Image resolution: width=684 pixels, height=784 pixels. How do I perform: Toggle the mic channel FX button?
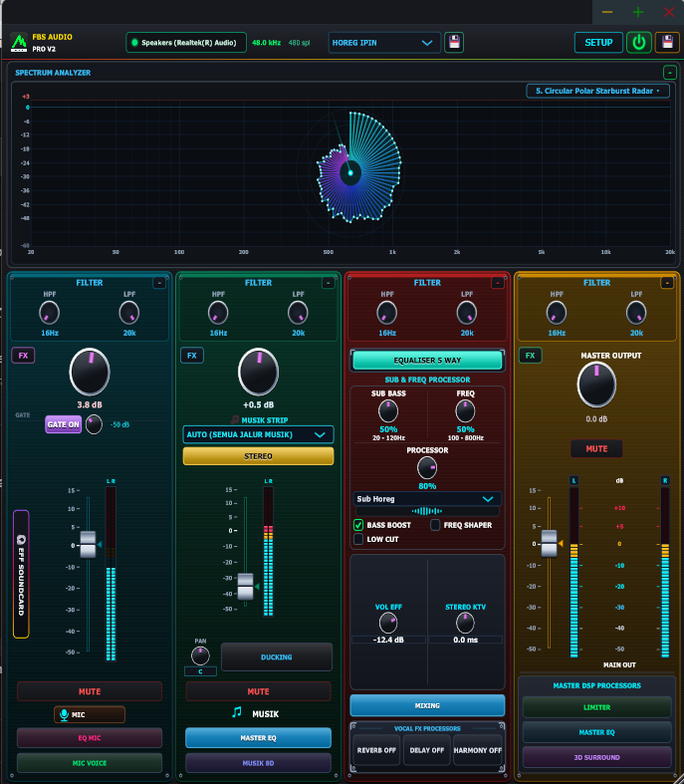click(x=23, y=356)
